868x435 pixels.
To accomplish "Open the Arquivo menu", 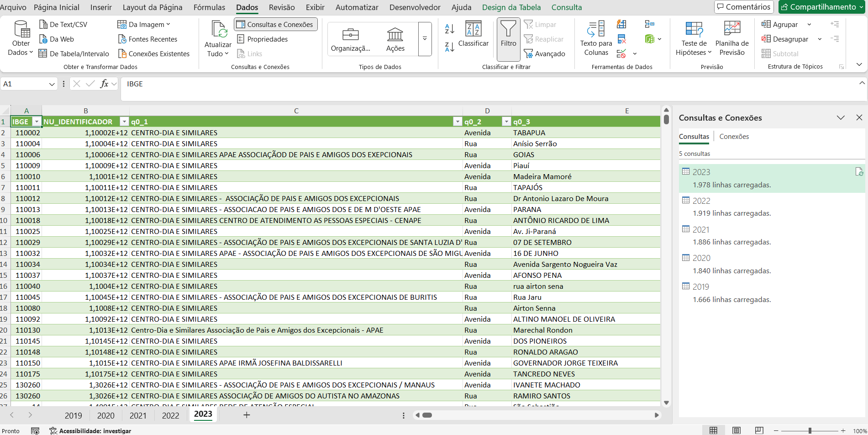I will (x=13, y=7).
